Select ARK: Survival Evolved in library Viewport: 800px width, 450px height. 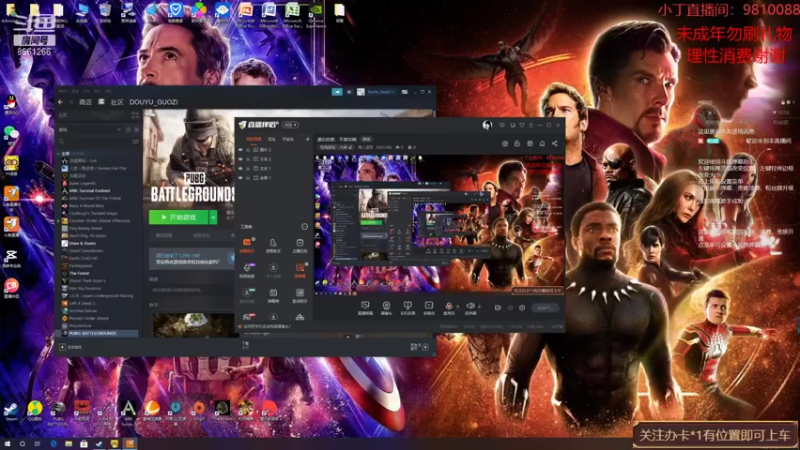(89, 190)
